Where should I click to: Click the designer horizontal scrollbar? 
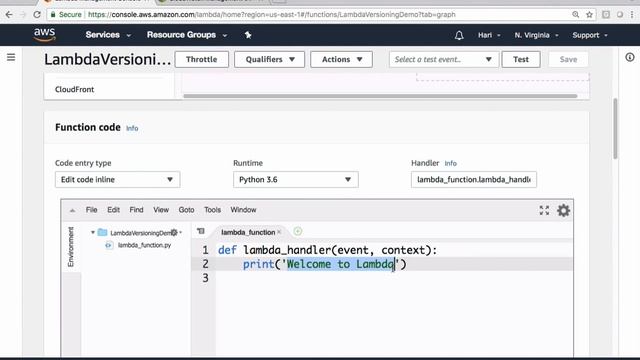tap(380, 96)
